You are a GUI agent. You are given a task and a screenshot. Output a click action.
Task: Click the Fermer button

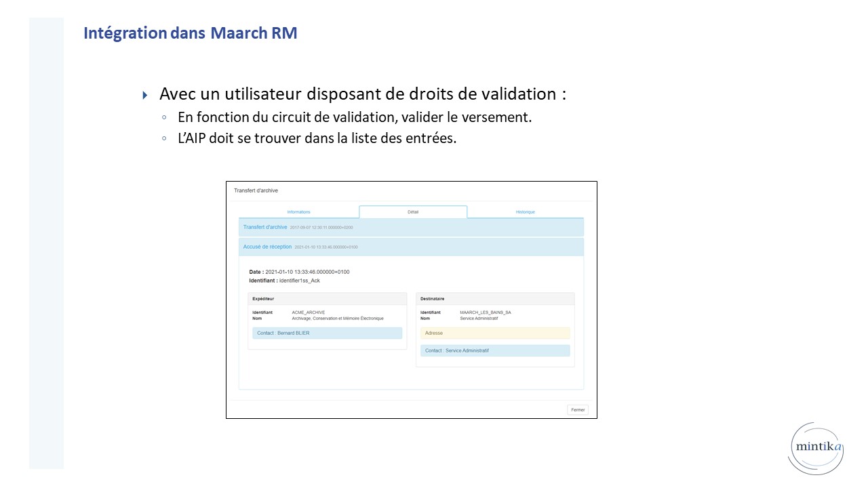pyautogui.click(x=578, y=409)
